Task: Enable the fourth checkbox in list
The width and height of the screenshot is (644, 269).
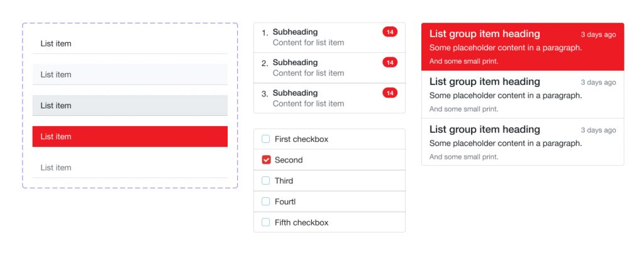Action: click(266, 202)
